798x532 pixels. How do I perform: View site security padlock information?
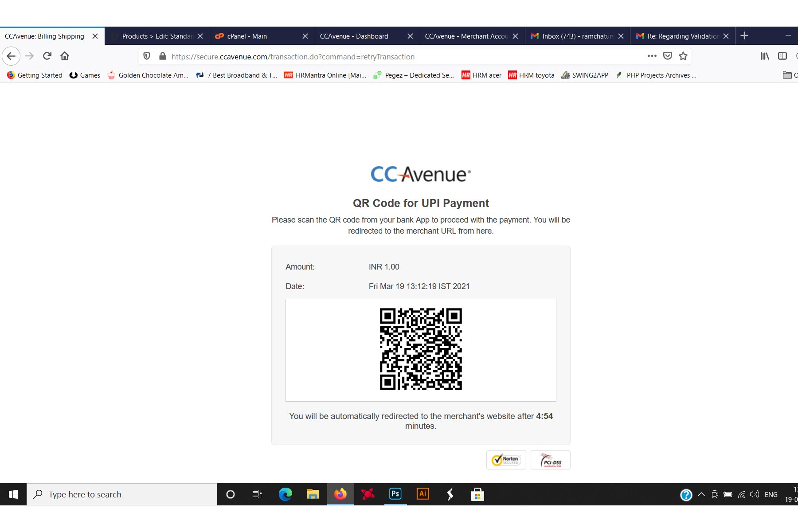163,56
